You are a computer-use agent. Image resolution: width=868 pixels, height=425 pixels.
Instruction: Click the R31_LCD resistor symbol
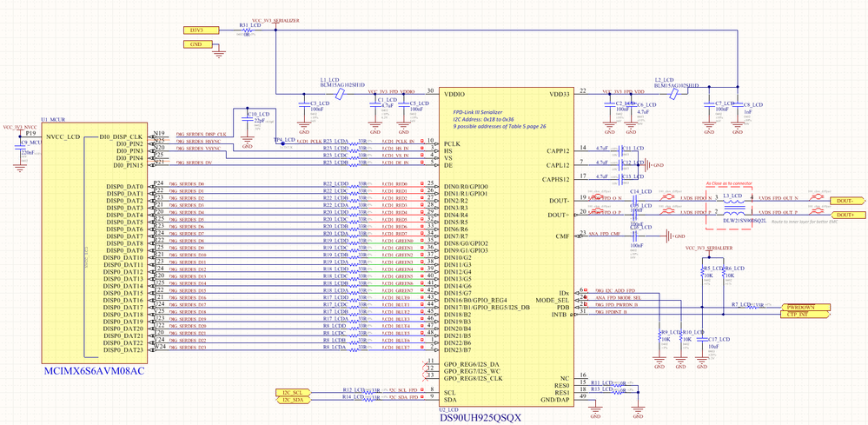tap(247, 30)
